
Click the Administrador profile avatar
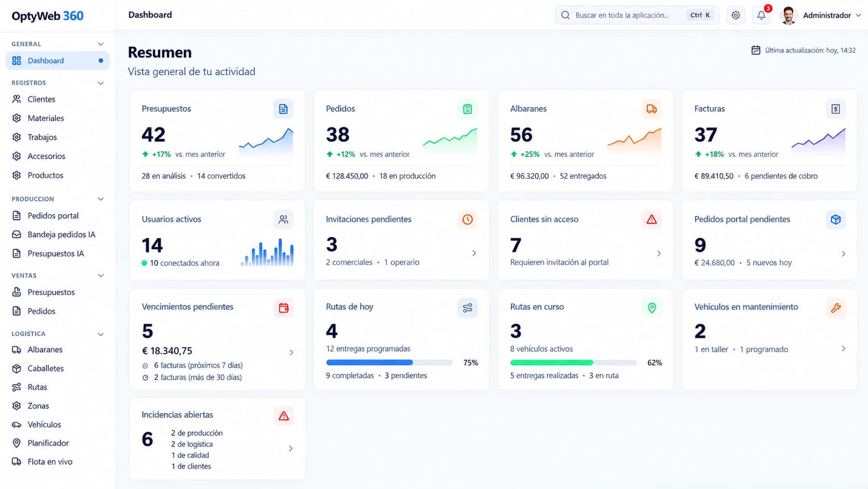tap(789, 15)
